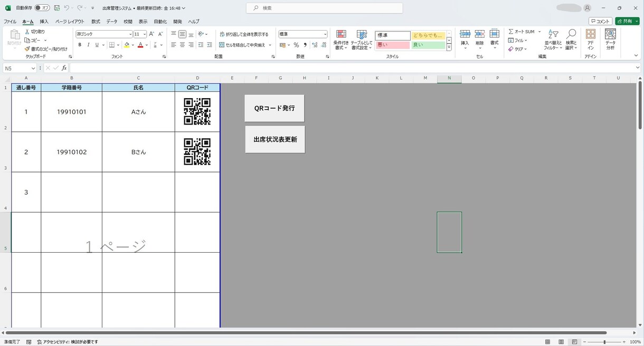Click the zoom slider at the bottom
This screenshot has width=644, height=346.
point(604,342)
